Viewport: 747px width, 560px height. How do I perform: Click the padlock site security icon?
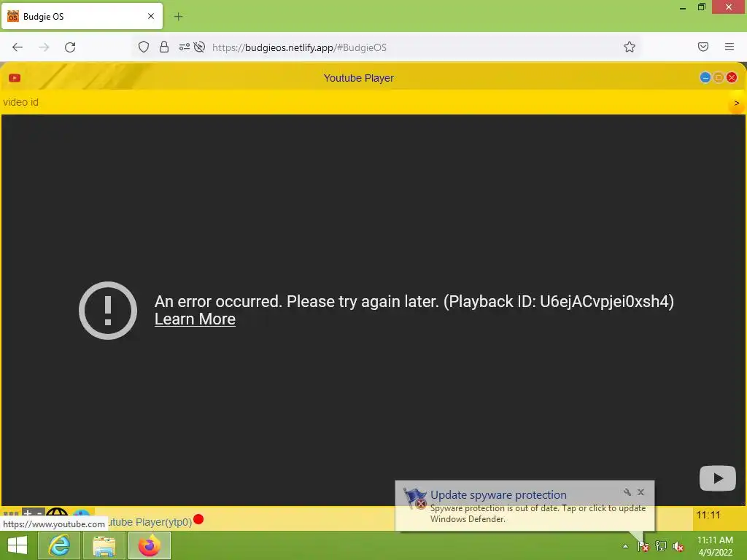coord(164,47)
